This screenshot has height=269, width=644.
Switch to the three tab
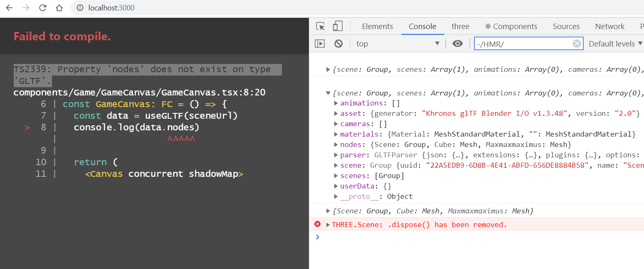click(460, 26)
